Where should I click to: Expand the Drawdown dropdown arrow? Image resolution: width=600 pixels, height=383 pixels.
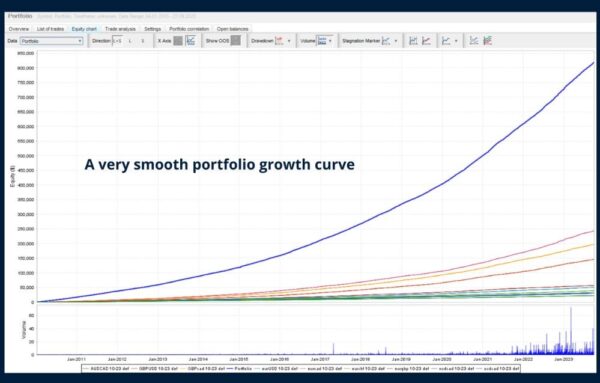[x=289, y=41]
